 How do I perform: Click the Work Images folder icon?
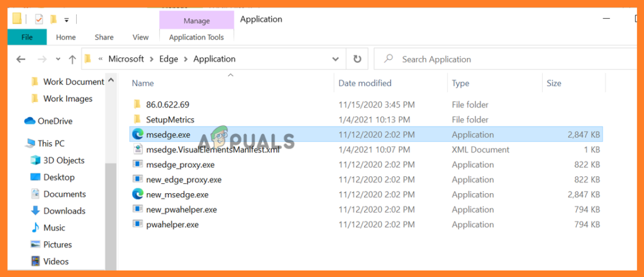[x=35, y=99]
